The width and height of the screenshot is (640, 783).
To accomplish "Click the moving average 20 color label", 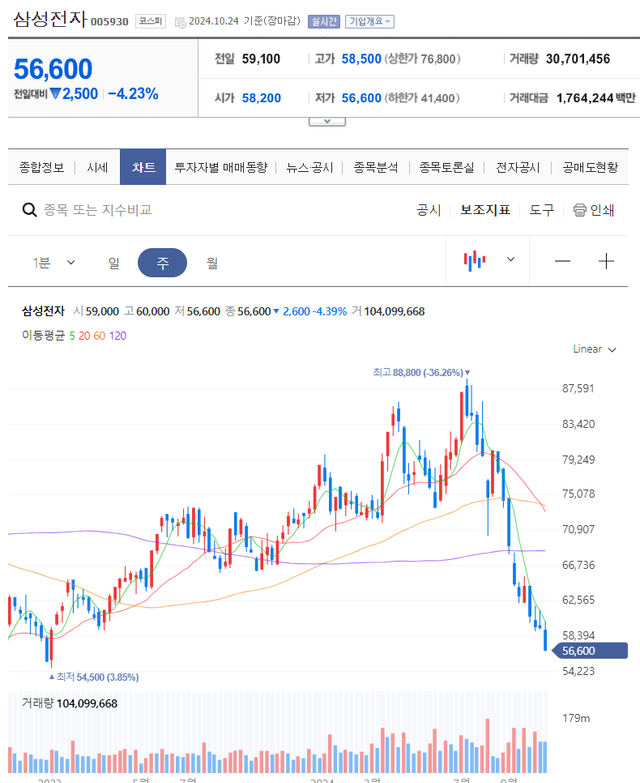I will pyautogui.click(x=84, y=335).
